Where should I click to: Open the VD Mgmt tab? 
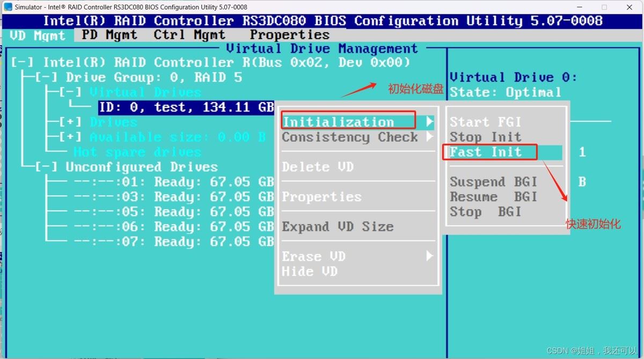coord(38,35)
